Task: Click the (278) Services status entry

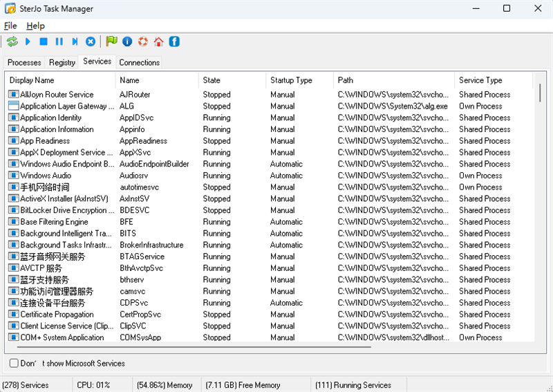Action: click(26, 385)
